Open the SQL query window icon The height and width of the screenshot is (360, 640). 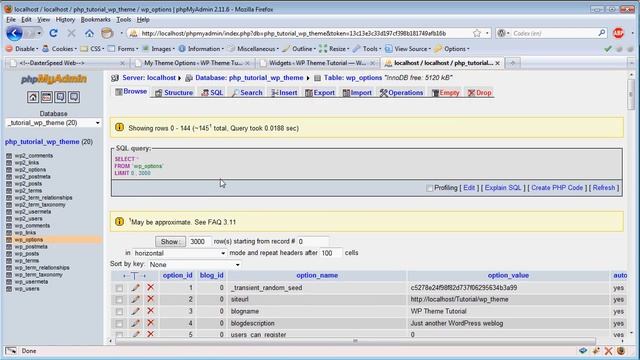pyautogui.click(x=47, y=97)
